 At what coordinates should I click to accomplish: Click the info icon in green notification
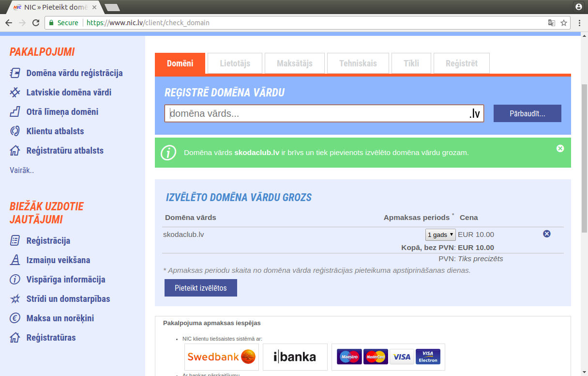pyautogui.click(x=168, y=153)
